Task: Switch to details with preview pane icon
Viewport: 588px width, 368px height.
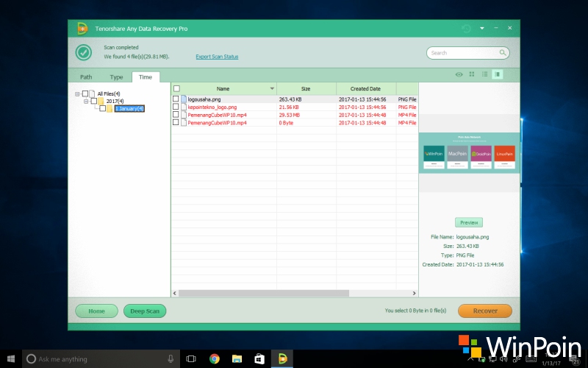Action: coord(498,74)
